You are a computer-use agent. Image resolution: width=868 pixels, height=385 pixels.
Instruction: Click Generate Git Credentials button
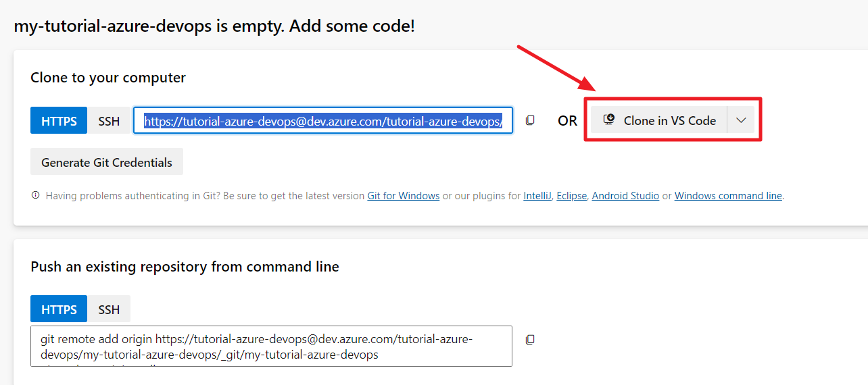[107, 162]
